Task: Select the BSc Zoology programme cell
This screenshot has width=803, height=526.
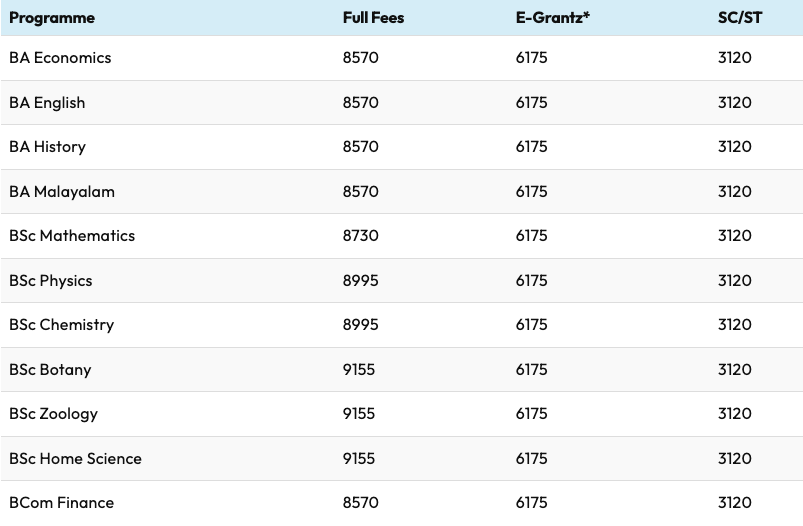Action: pyautogui.click(x=53, y=414)
